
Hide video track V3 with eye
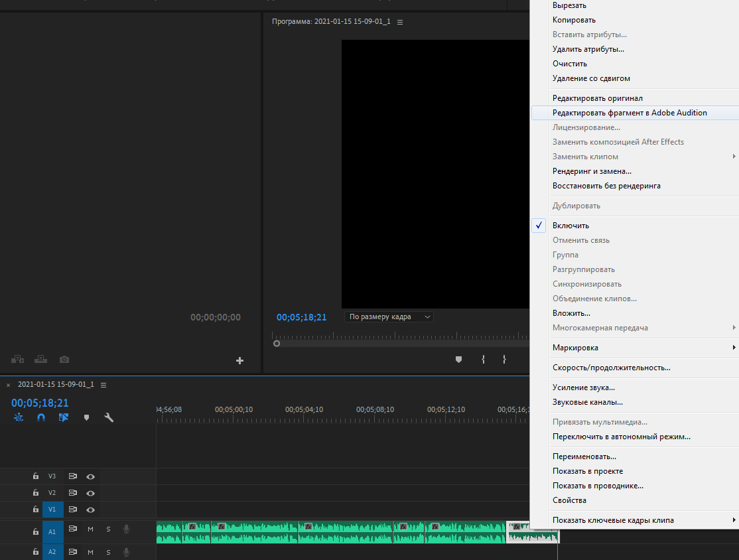(x=91, y=476)
